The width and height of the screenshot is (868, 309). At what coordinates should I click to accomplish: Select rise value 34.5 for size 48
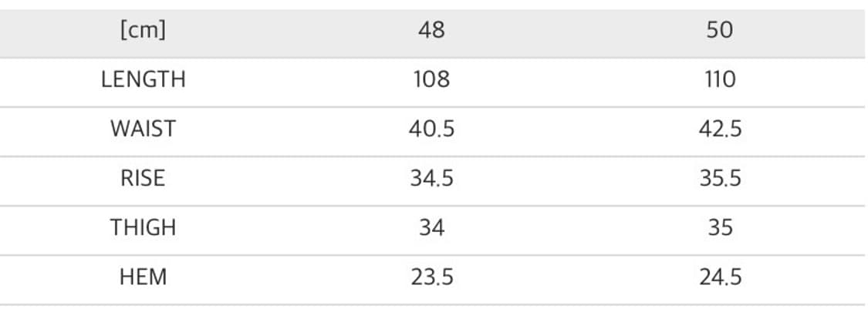[x=431, y=178]
